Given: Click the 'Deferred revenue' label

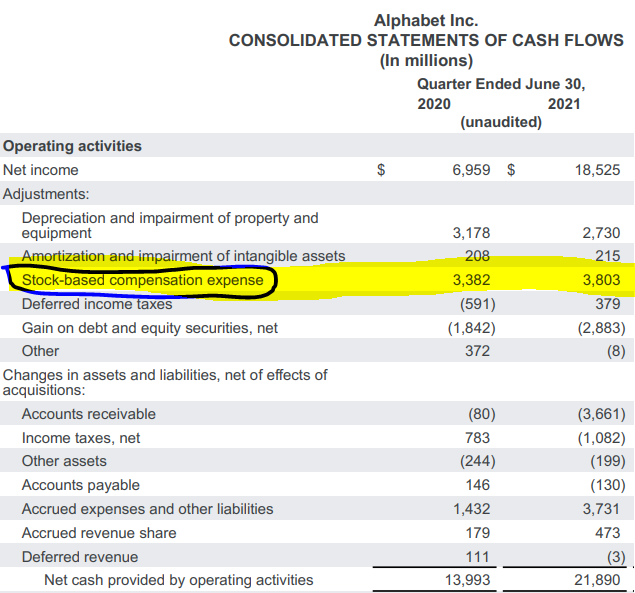Looking at the screenshot, I should 80,557.
